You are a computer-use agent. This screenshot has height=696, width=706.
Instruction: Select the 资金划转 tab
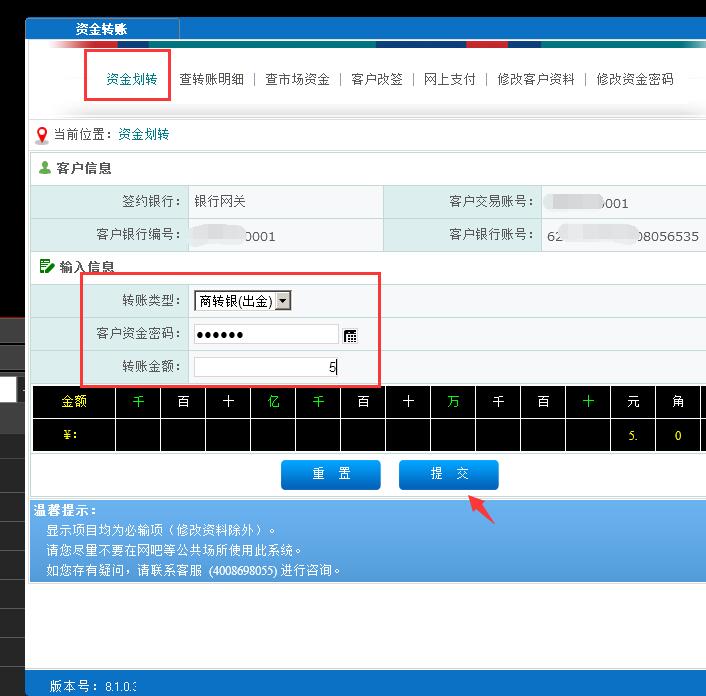coord(131,79)
